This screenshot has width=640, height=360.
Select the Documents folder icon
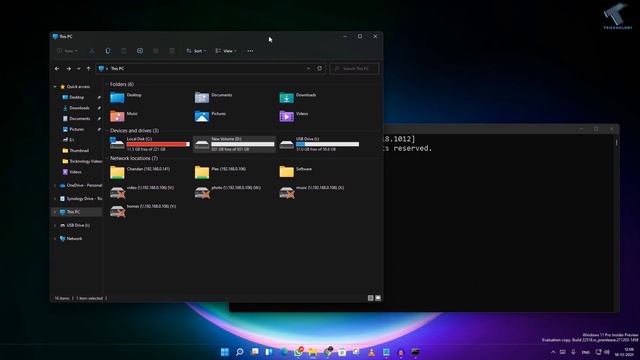pyautogui.click(x=202, y=98)
